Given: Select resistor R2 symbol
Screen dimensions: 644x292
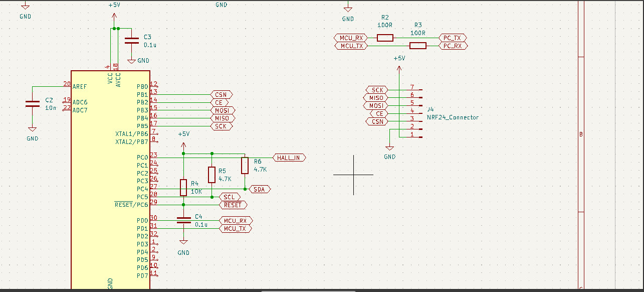Looking at the screenshot, I should [385, 38].
